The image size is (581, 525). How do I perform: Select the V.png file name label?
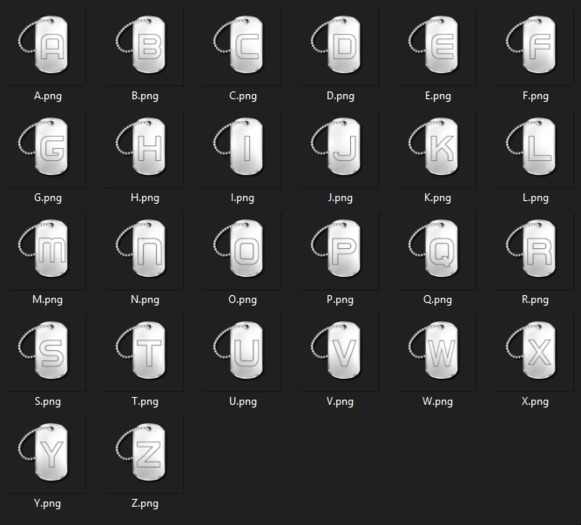point(340,402)
